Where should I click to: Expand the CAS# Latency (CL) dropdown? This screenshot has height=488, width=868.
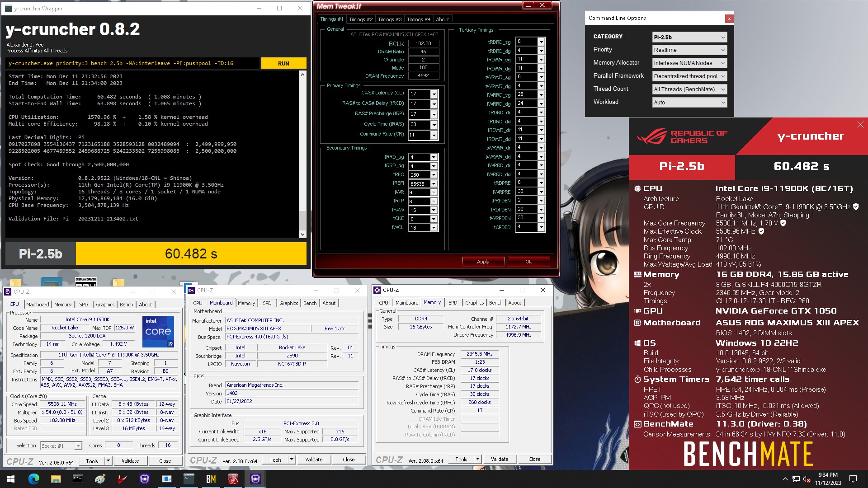click(434, 94)
